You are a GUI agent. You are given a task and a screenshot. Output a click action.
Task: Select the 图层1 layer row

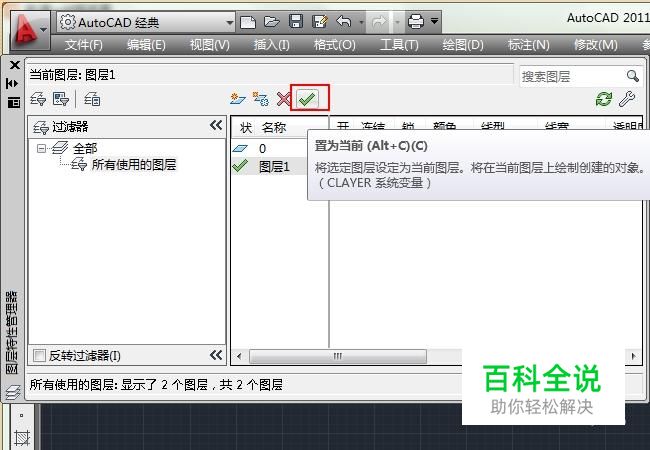(x=269, y=166)
